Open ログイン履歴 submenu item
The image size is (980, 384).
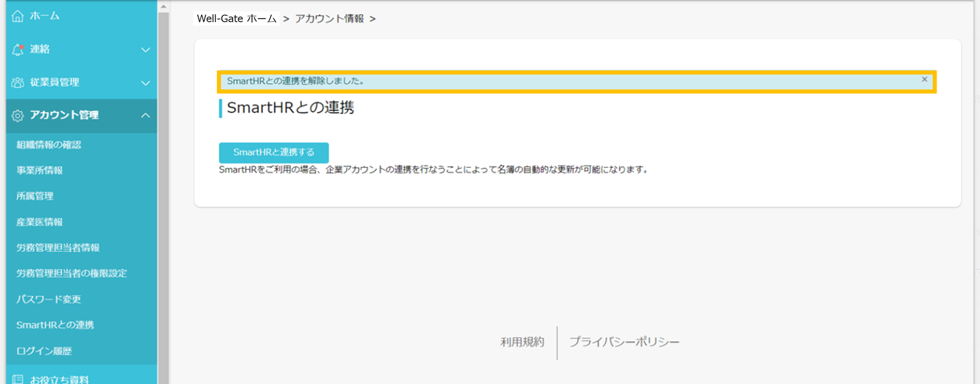coord(44,351)
